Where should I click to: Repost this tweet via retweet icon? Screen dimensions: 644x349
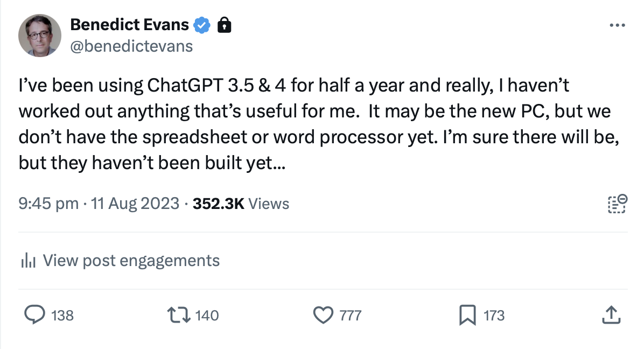(x=178, y=315)
